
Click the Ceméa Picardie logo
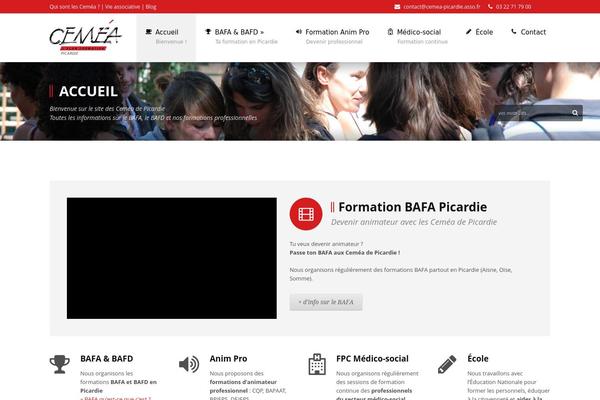[x=85, y=38]
